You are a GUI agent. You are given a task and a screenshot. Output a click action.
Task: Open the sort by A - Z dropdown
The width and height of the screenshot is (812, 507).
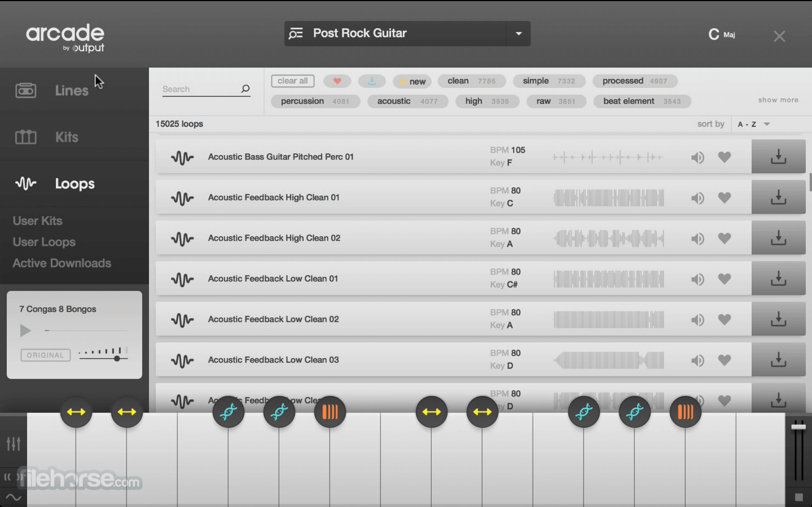754,124
